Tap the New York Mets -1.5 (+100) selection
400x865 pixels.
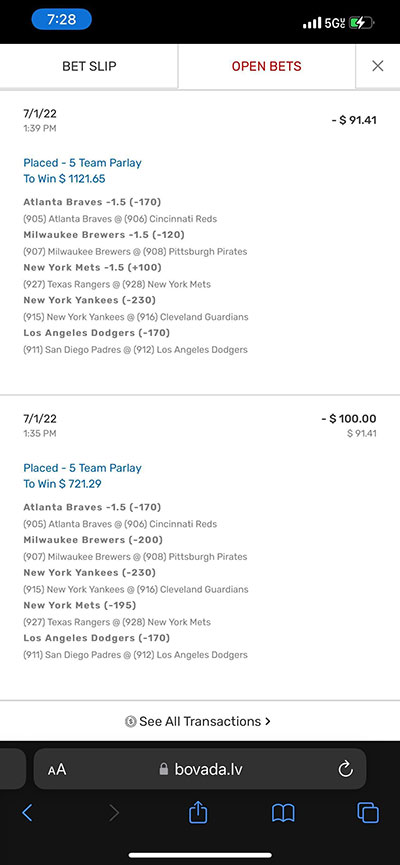[x=92, y=268]
